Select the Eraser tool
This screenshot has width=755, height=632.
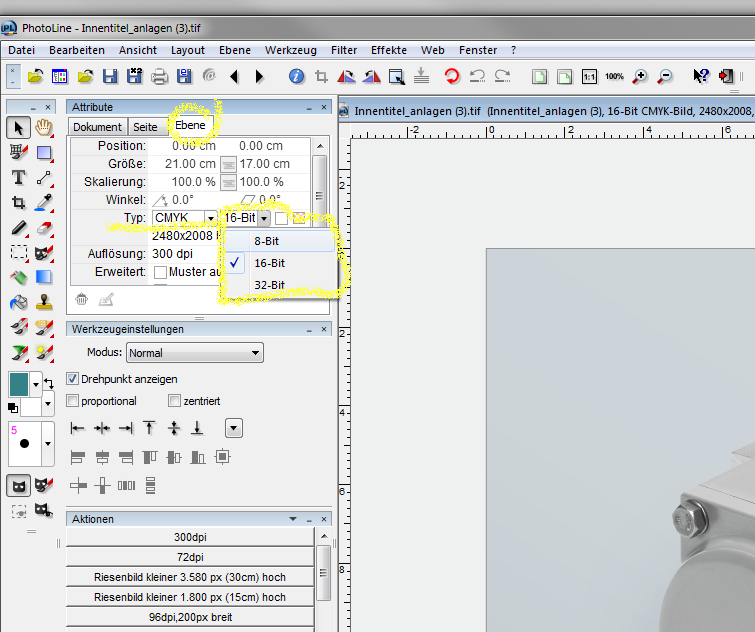(43, 227)
